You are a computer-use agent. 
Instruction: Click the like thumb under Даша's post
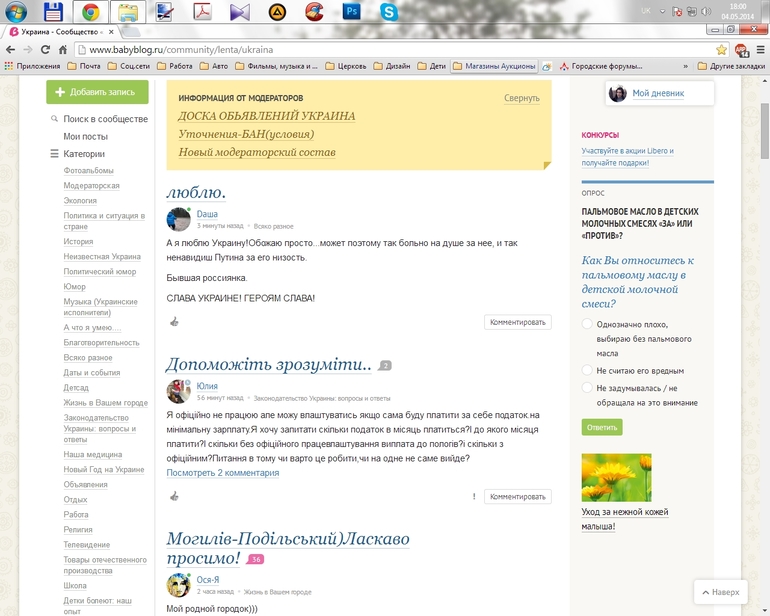point(174,322)
